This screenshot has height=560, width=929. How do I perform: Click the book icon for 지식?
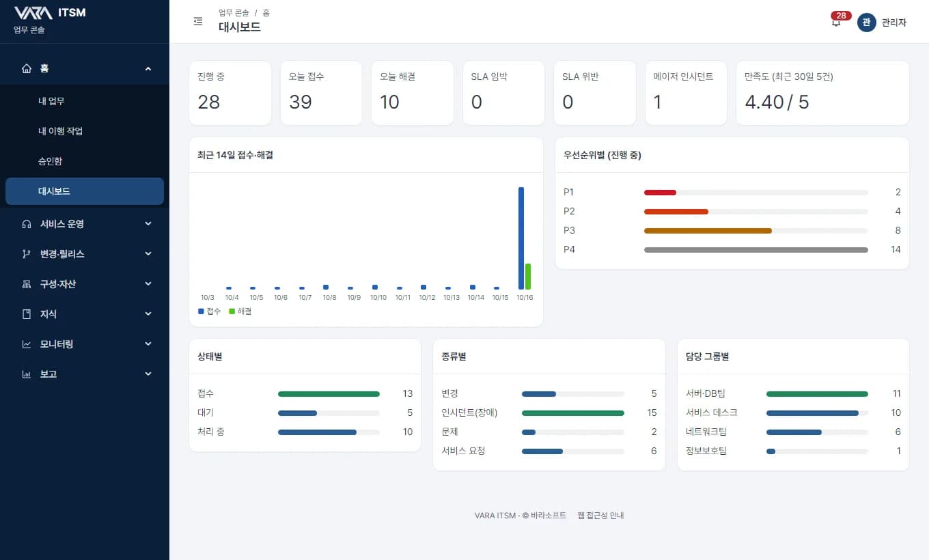[27, 314]
